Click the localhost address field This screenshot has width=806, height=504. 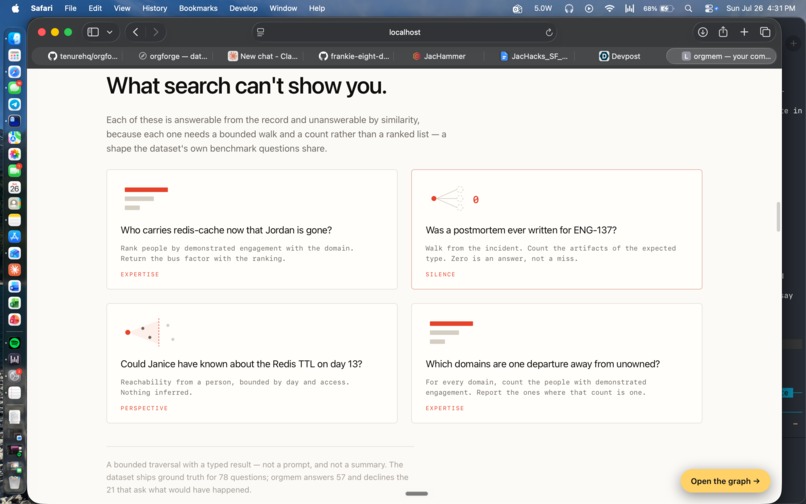(405, 32)
